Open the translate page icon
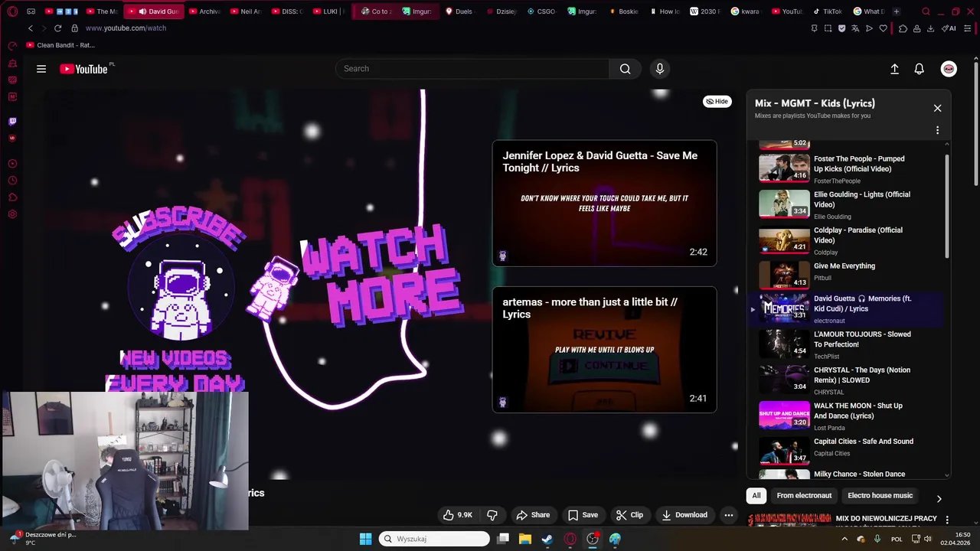980x551 pixels. pyautogui.click(x=855, y=28)
